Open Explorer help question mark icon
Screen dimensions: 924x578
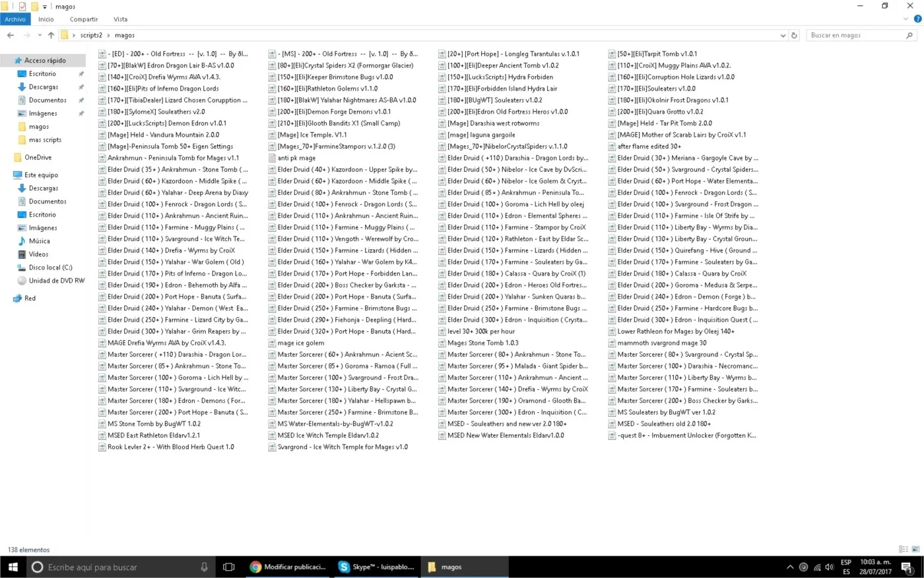pos(917,19)
